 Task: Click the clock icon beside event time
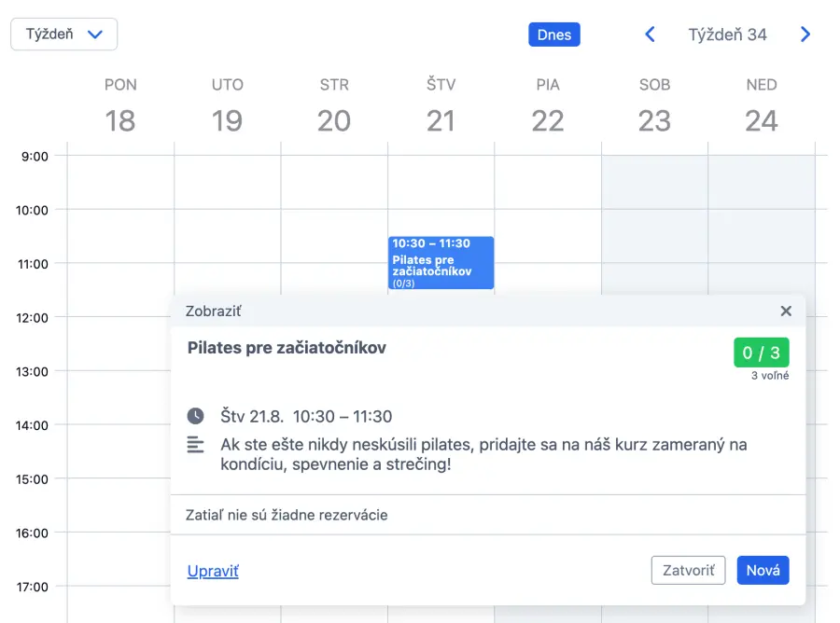point(195,416)
